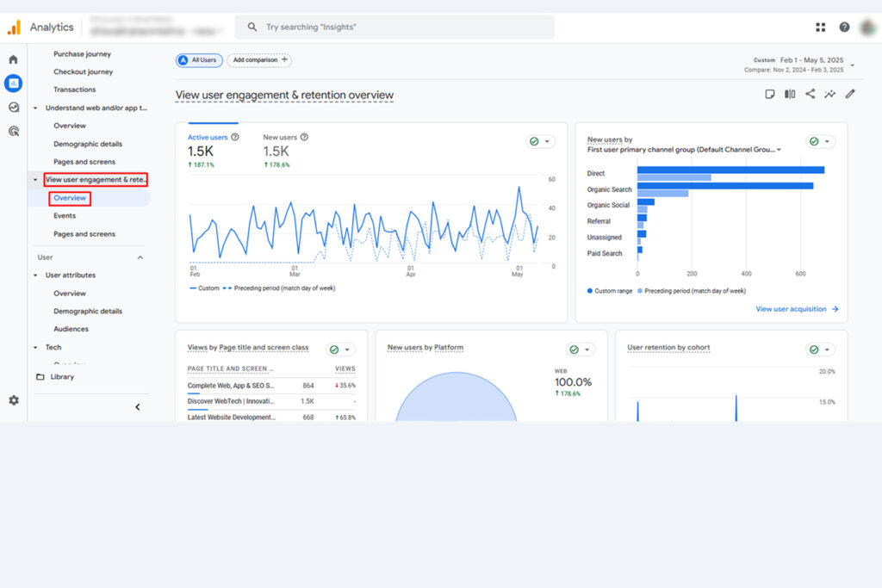
Task: Click the Try searching Insights field
Action: (394, 27)
